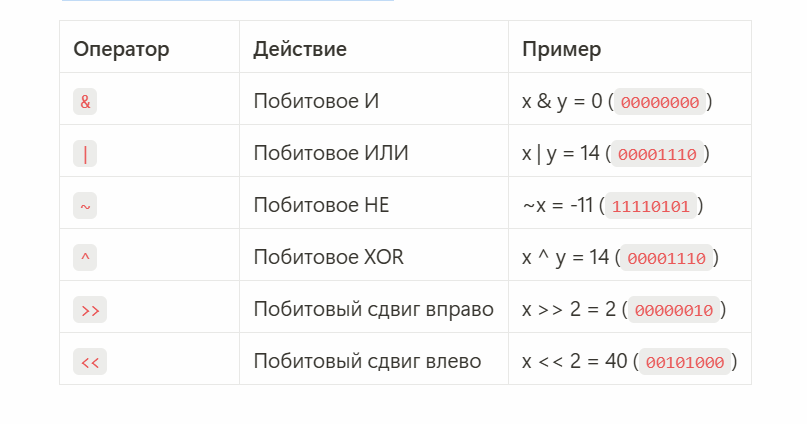The height and width of the screenshot is (424, 807).
Task: Click the >> operator code badge
Action: (x=90, y=310)
